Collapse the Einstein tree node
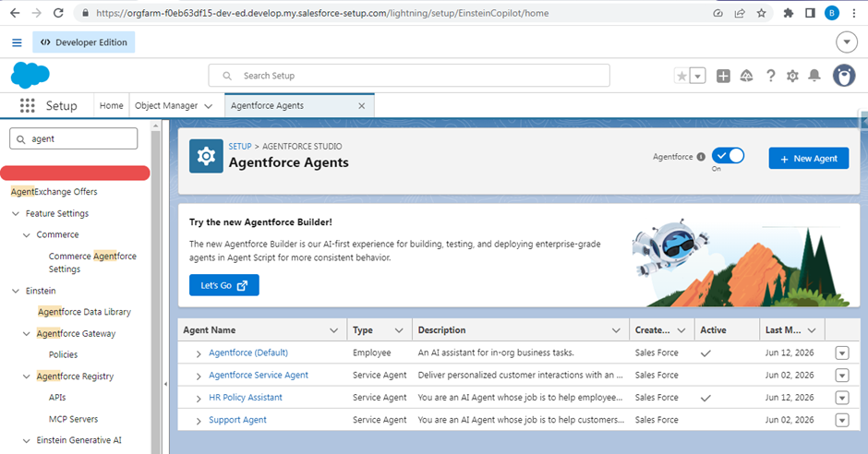868x454 pixels. pos(16,291)
